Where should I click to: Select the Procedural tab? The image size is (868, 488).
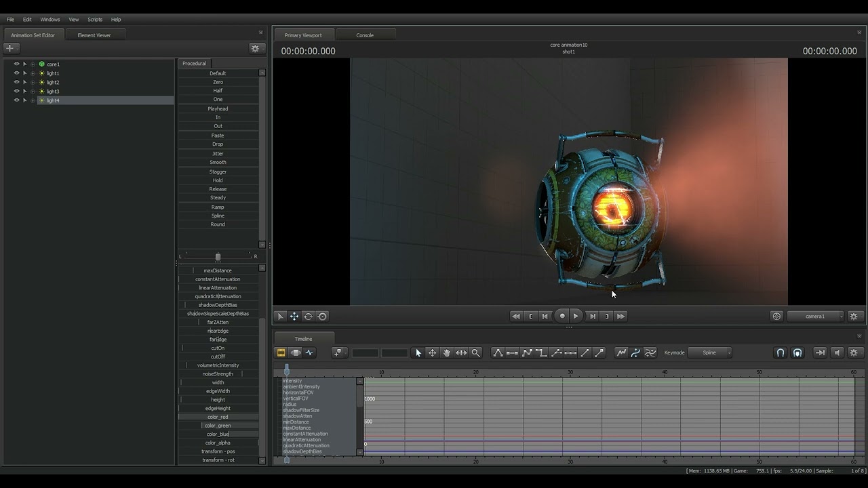pyautogui.click(x=194, y=63)
